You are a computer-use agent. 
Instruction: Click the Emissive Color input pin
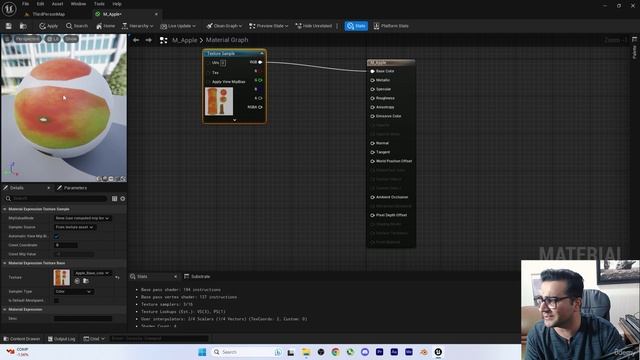pos(372,116)
